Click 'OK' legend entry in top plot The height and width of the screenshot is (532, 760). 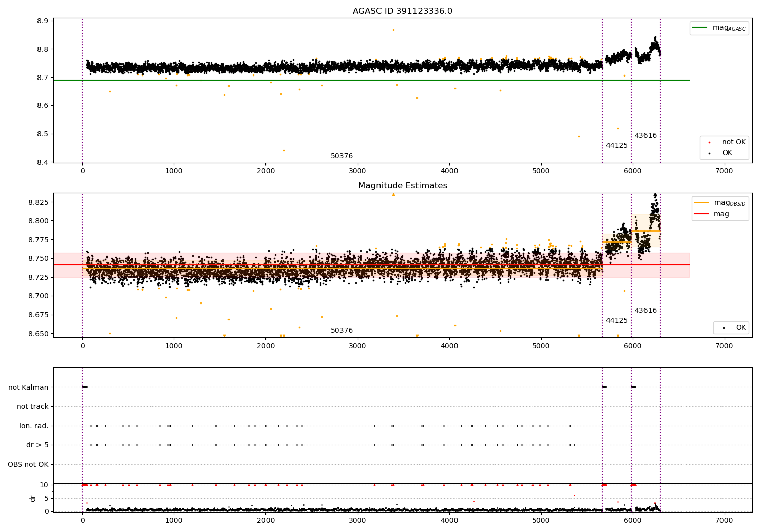(x=727, y=153)
